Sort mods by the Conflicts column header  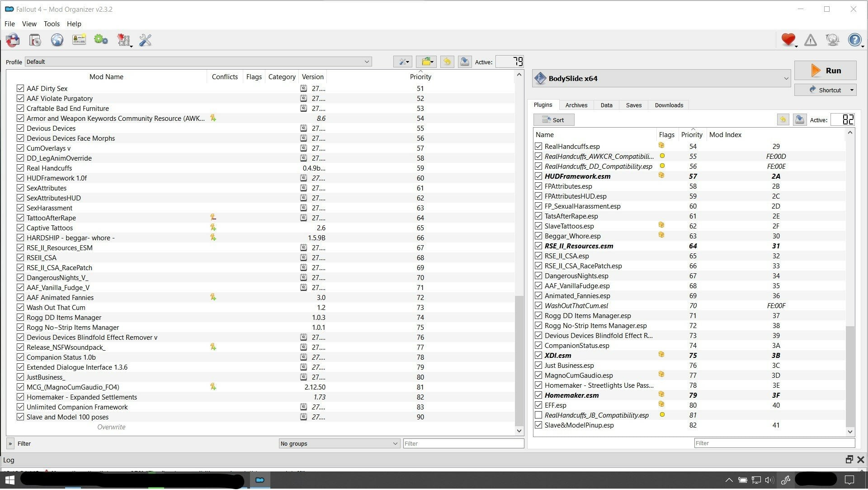coord(225,76)
